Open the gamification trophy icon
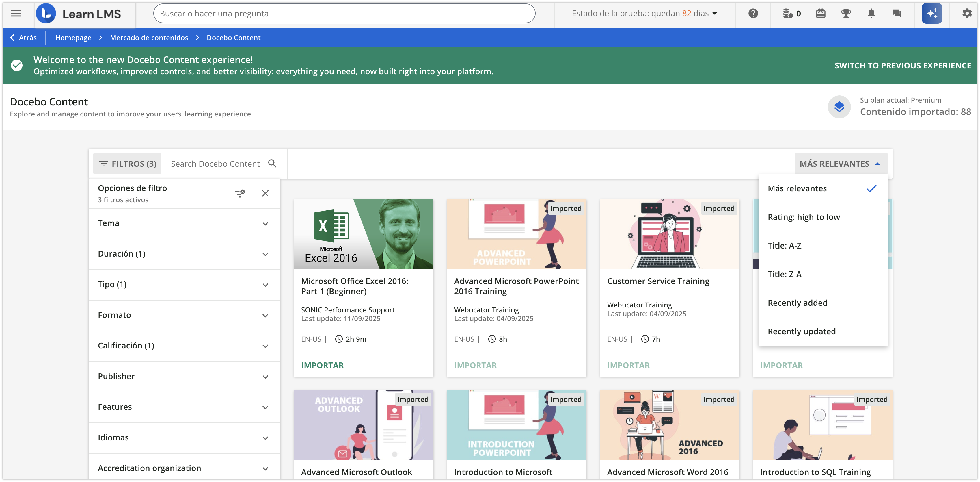Image resolution: width=980 pixels, height=482 pixels. point(846,14)
